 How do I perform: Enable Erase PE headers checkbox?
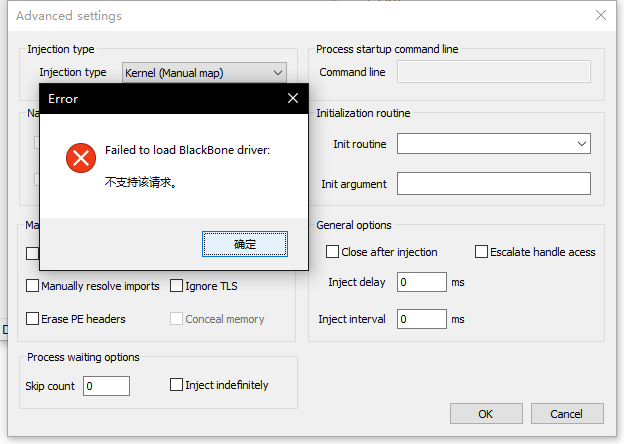point(33,319)
